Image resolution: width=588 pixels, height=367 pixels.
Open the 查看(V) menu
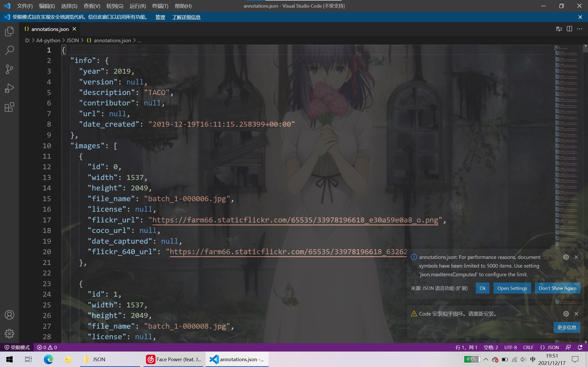pos(92,6)
